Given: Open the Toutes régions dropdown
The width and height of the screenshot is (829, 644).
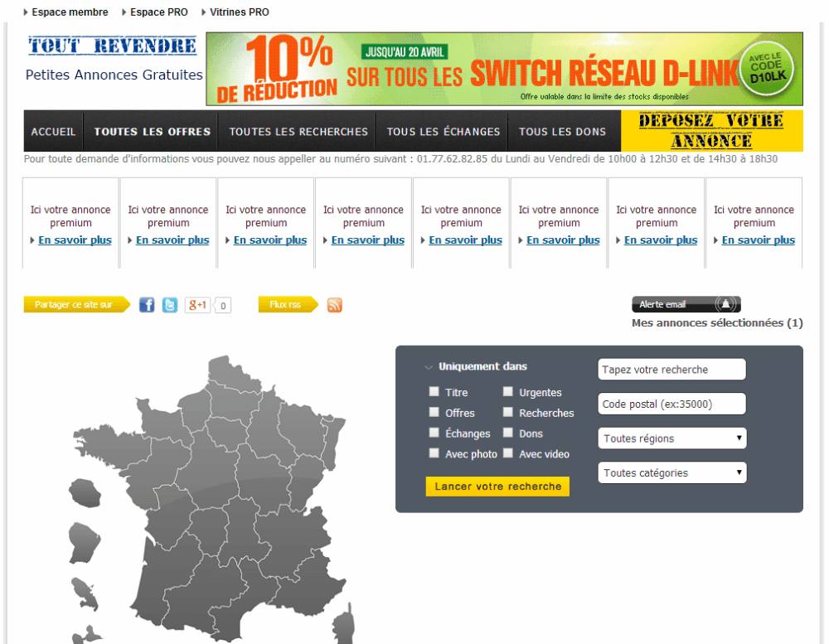Looking at the screenshot, I should point(671,438).
